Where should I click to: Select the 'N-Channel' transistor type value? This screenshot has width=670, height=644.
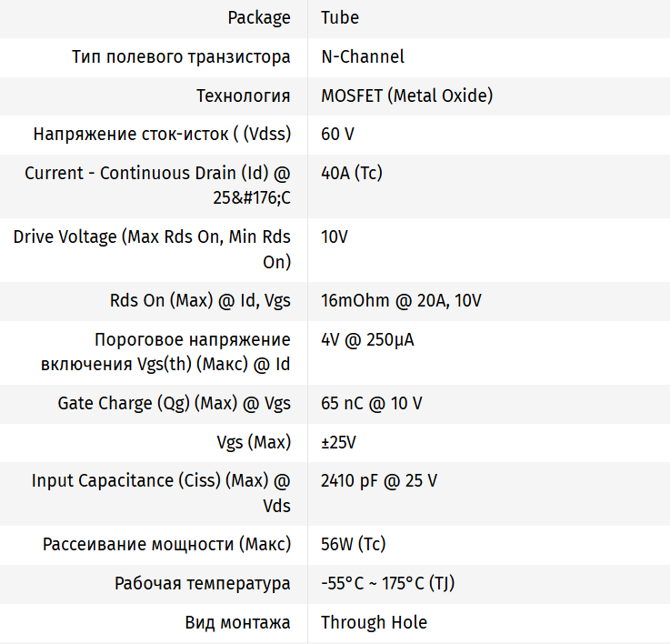[363, 56]
